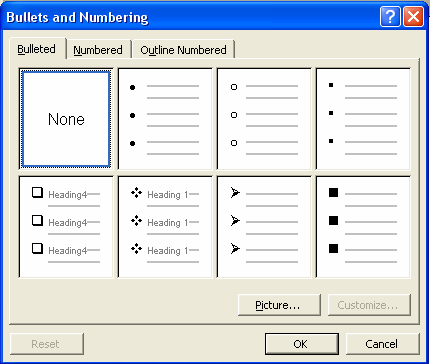Open the Outline Numbered tab

pos(183,50)
